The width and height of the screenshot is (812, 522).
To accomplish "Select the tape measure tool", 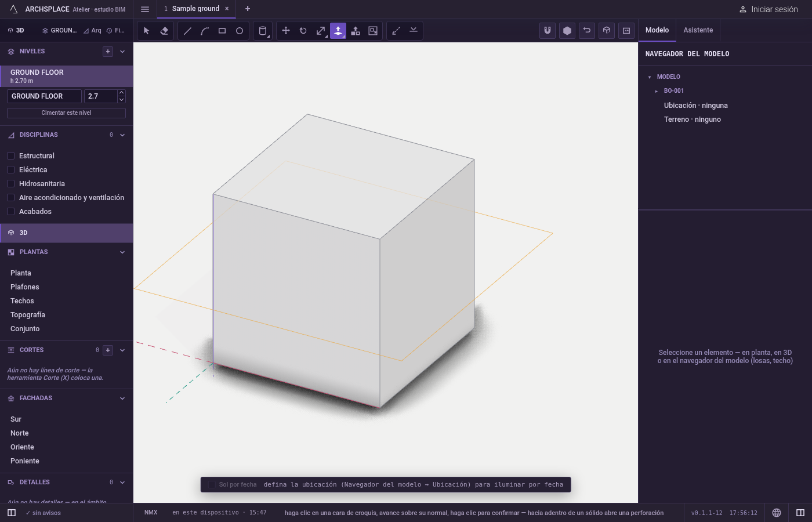I will coord(396,31).
